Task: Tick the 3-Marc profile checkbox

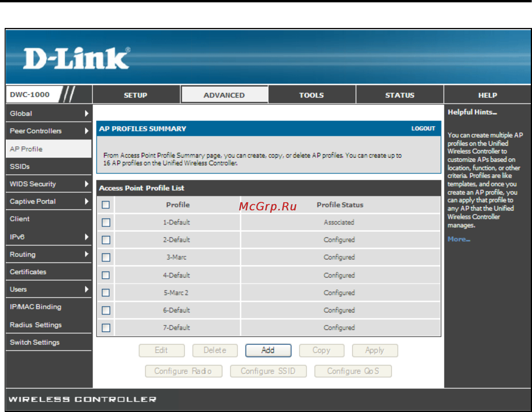Action: 106,257
